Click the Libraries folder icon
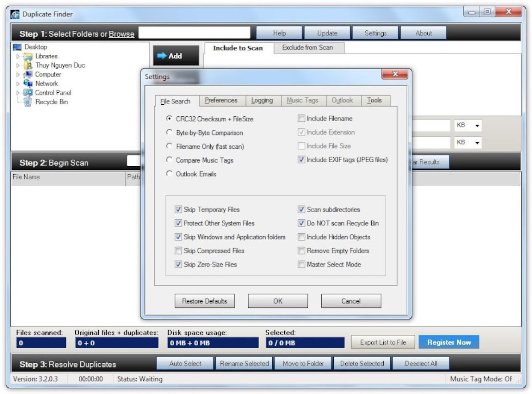The width and height of the screenshot is (532, 394). (x=28, y=56)
